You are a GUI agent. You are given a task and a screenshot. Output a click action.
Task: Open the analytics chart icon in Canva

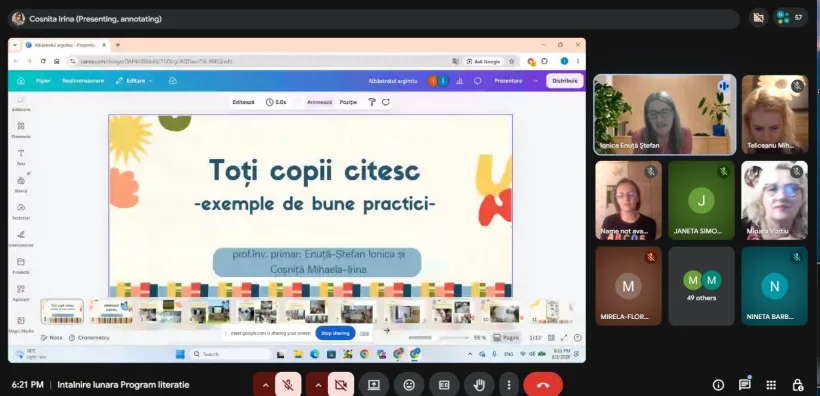(460, 81)
